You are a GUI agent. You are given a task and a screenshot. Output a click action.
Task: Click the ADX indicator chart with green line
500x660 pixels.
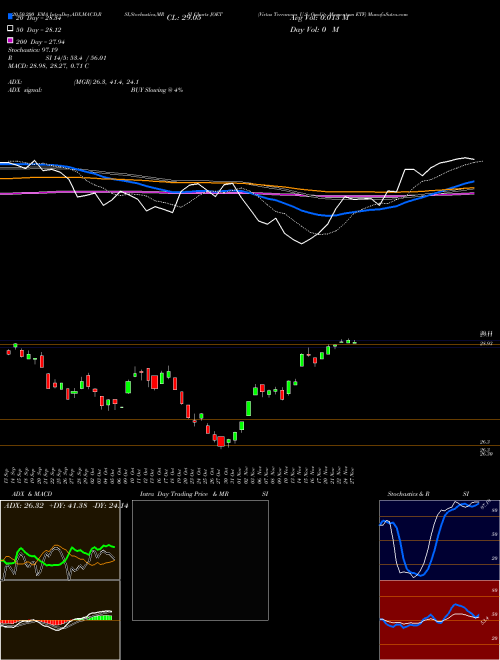pyautogui.click(x=60, y=540)
